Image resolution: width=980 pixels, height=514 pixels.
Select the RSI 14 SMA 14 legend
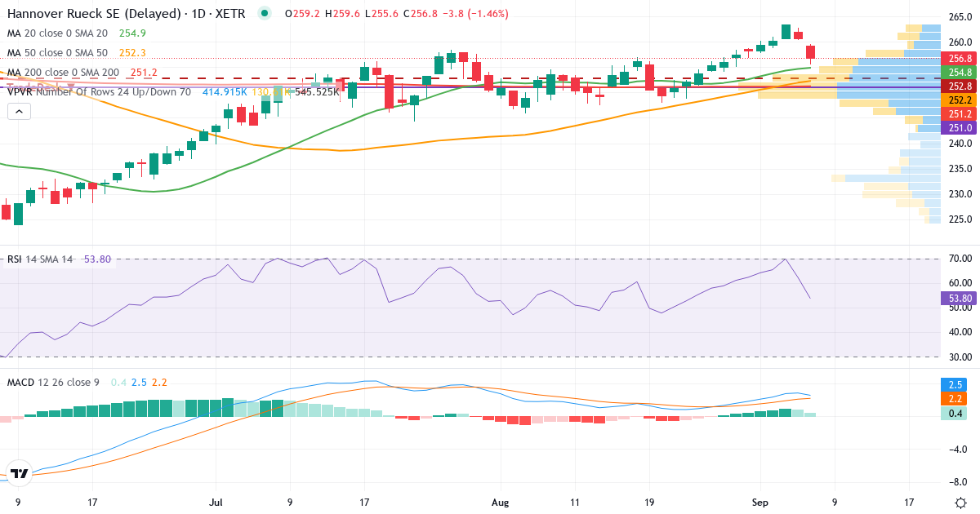[x=40, y=259]
